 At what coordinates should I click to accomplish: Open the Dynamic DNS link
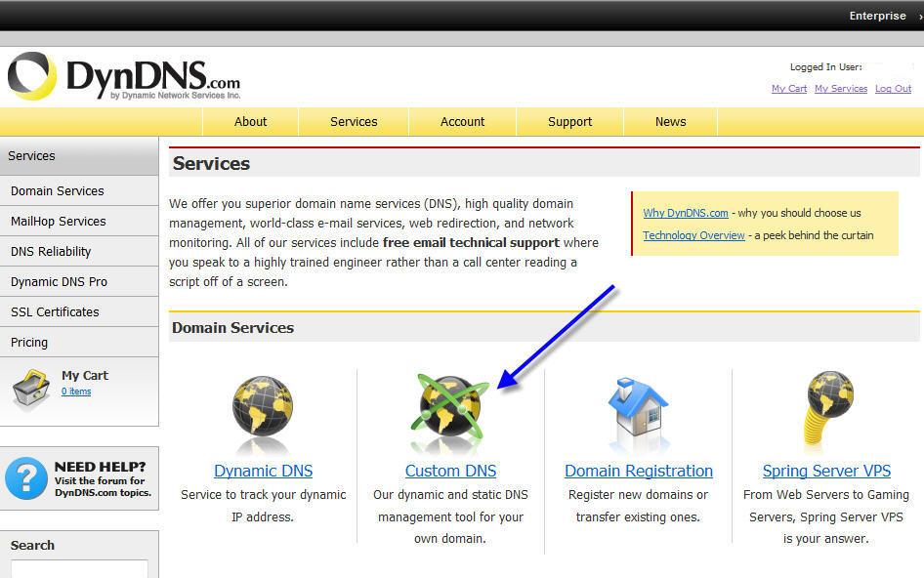coord(263,471)
